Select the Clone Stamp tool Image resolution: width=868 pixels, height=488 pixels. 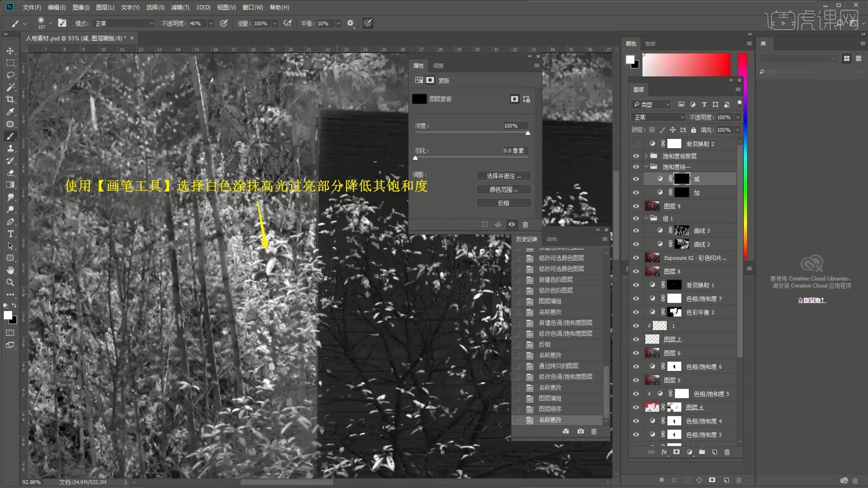click(10, 148)
